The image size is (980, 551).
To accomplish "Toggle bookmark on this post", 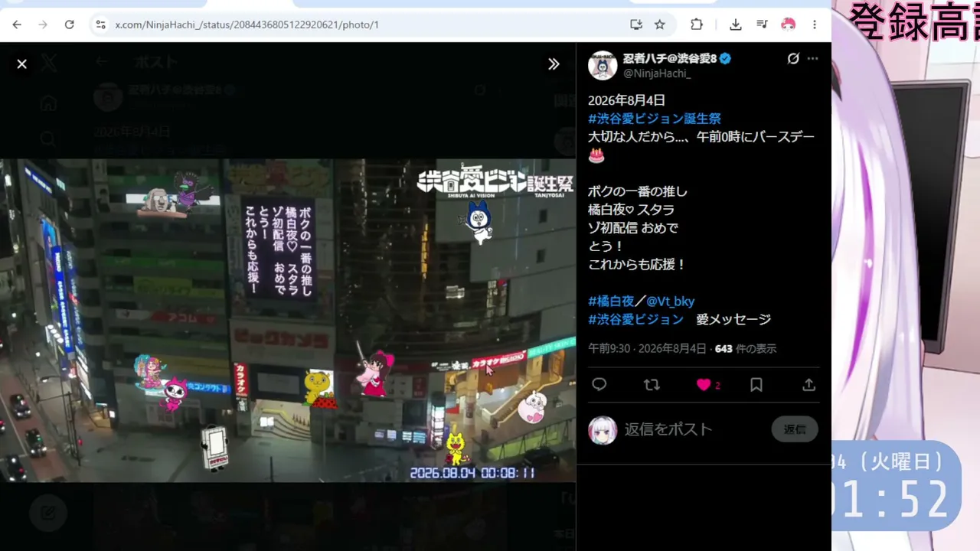I will pos(756,385).
